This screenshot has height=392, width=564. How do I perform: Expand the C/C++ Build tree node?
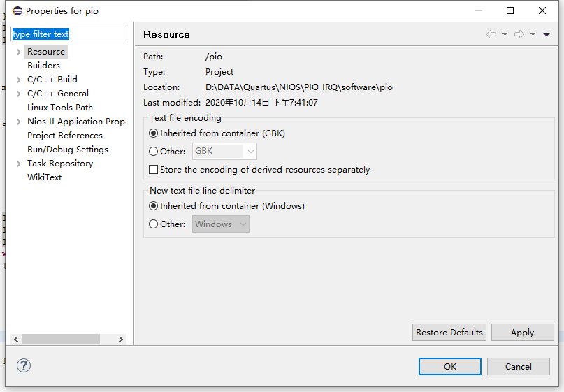pyautogui.click(x=19, y=80)
